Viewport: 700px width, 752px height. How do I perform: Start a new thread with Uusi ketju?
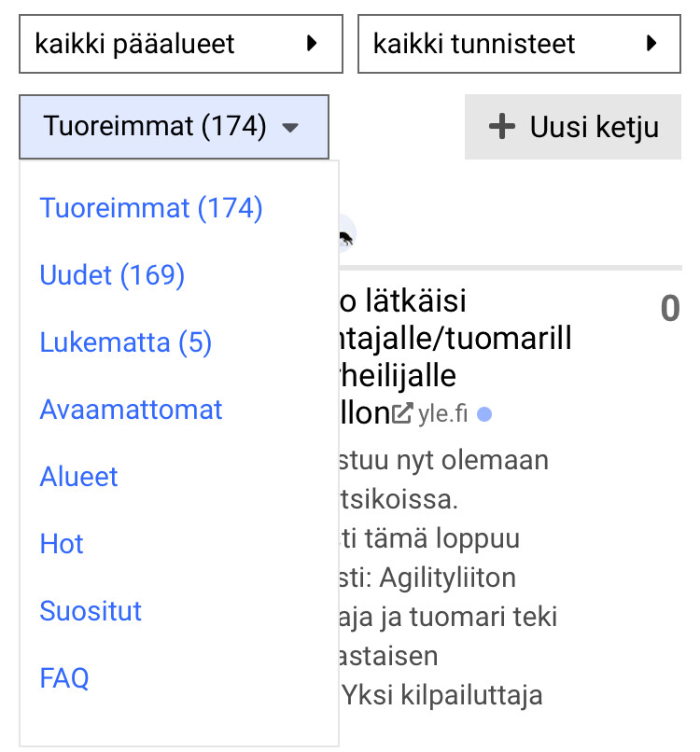click(x=572, y=127)
